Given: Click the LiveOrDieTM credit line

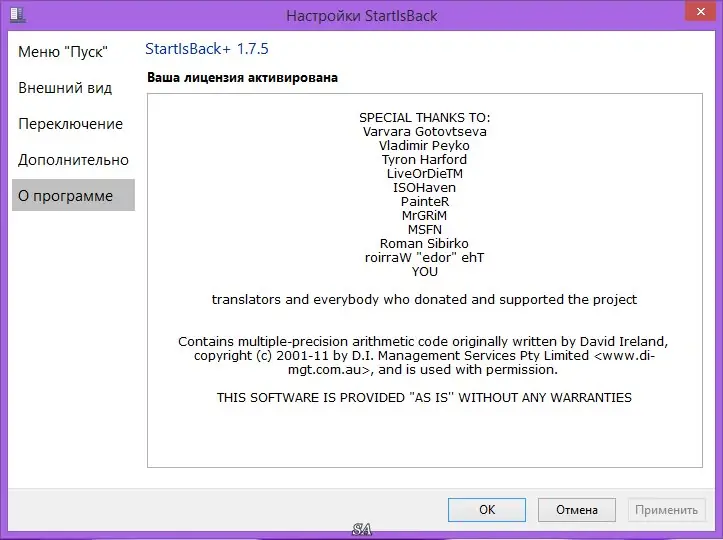Looking at the screenshot, I should (x=425, y=174).
